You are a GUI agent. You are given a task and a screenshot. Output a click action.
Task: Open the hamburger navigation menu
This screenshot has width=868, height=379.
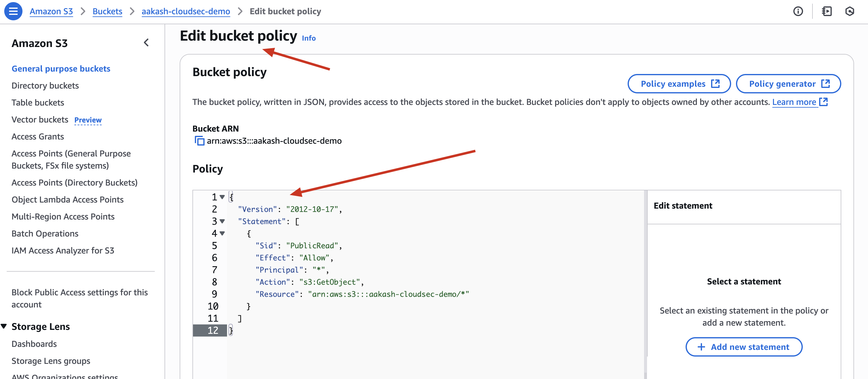13,11
